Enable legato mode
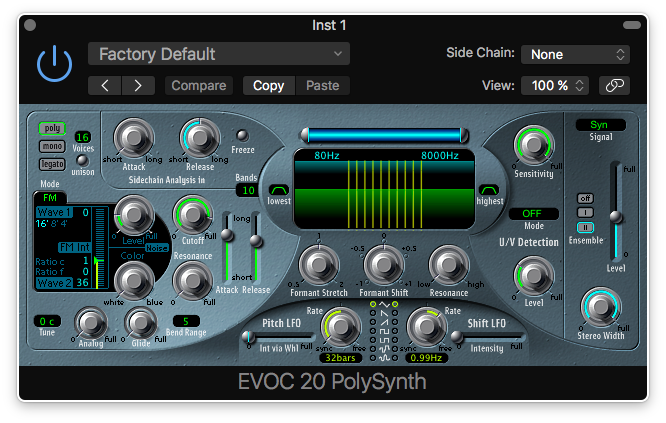 52,164
